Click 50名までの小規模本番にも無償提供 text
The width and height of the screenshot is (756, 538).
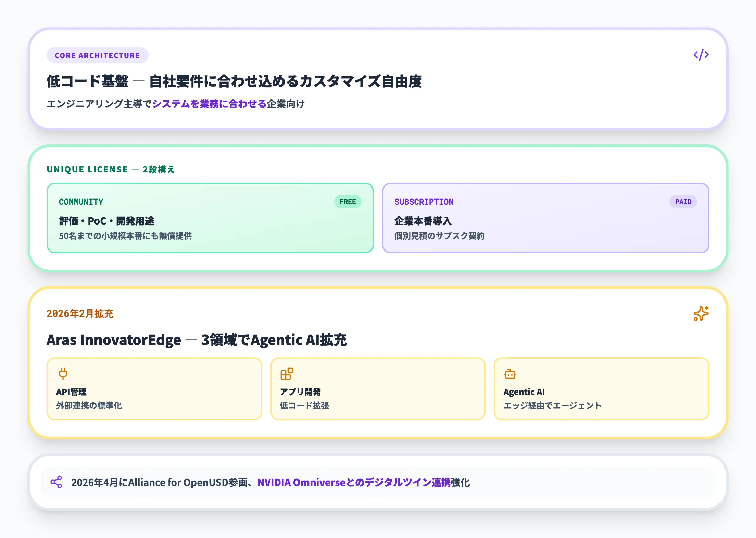coord(125,236)
